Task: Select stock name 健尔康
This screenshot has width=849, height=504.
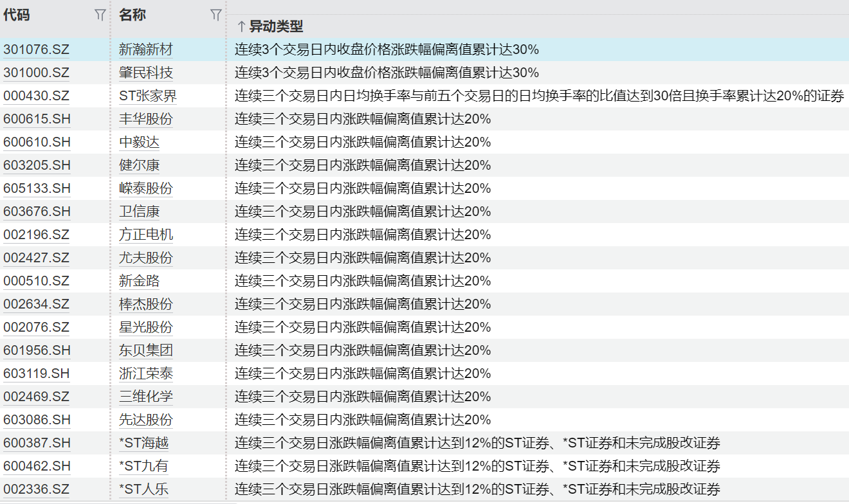Action: click(140, 165)
